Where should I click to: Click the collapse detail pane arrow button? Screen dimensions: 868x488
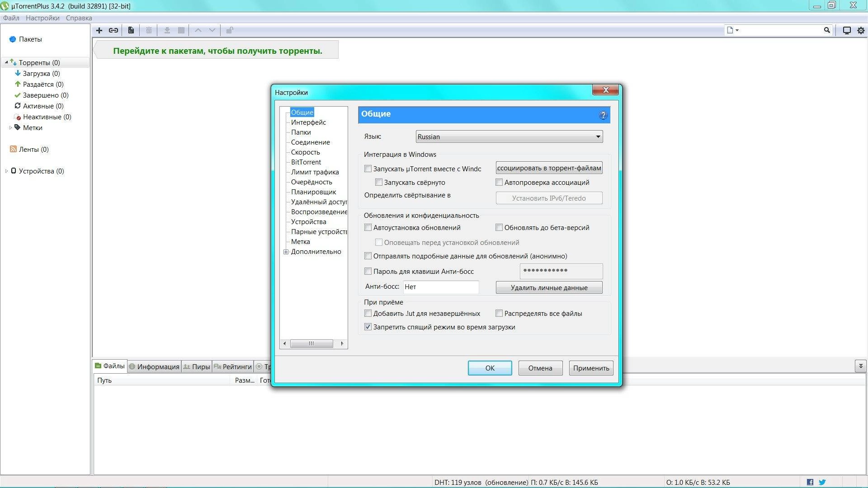coord(861,366)
